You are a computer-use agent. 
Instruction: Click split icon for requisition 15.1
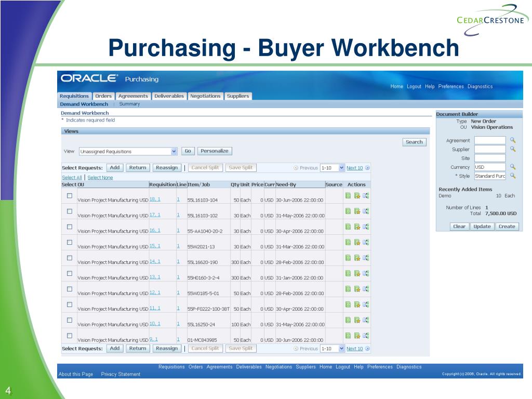pyautogui.click(x=366, y=242)
